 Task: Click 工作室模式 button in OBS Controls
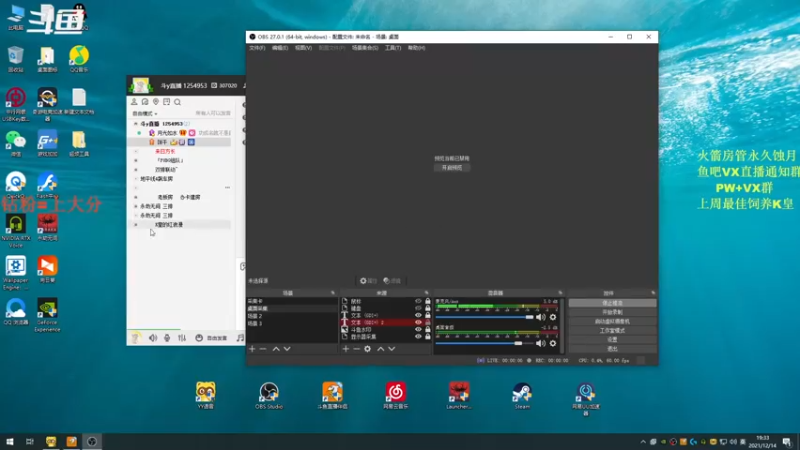click(612, 331)
